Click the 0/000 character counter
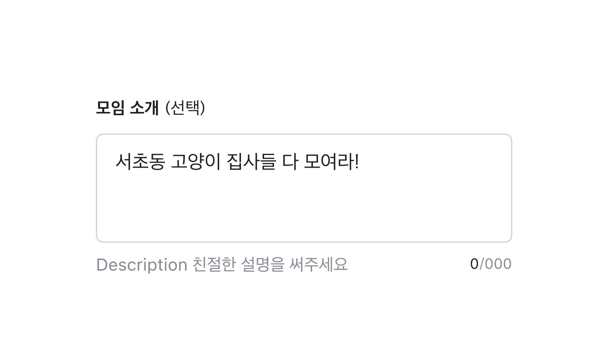 coord(490,264)
